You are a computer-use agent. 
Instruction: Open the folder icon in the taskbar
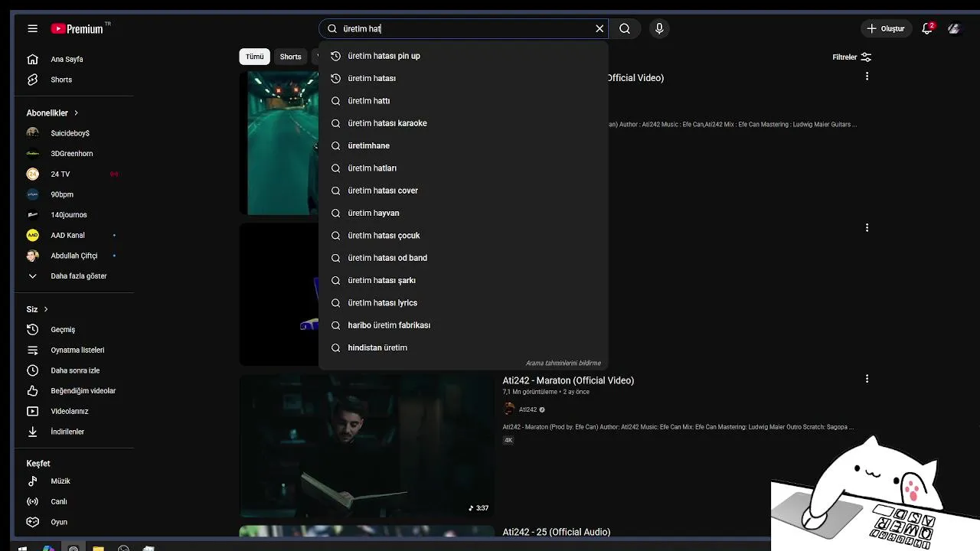pyautogui.click(x=98, y=548)
